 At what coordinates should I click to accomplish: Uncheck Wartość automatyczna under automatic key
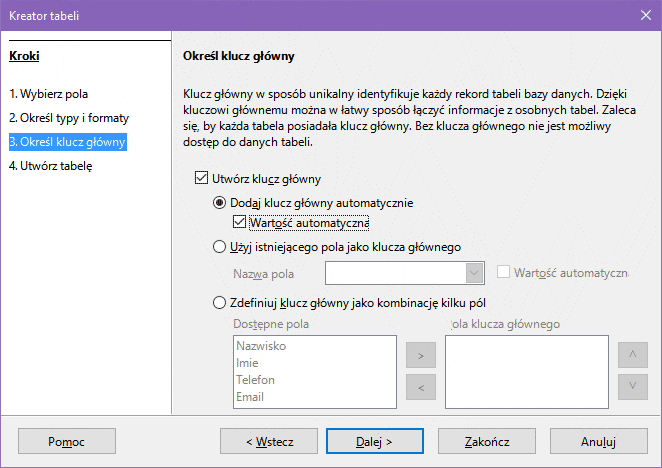tap(239, 222)
